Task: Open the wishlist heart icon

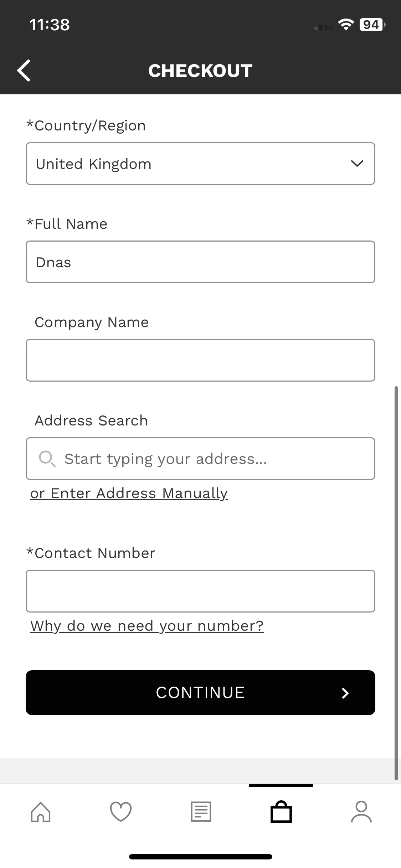Action: click(121, 812)
